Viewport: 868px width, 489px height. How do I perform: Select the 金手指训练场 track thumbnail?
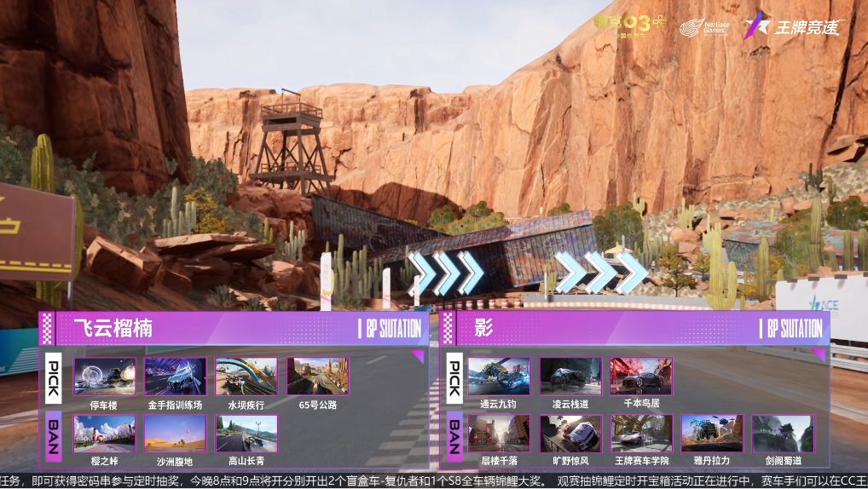[175, 377]
